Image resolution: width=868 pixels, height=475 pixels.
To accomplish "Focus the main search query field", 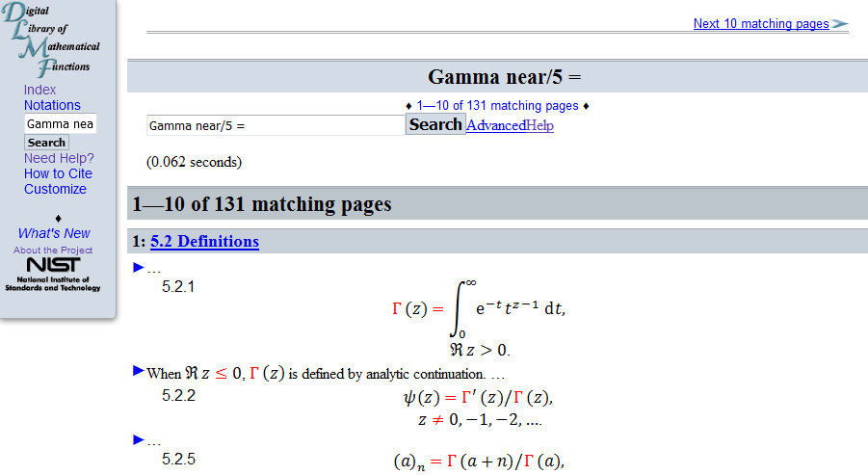I will [x=276, y=125].
